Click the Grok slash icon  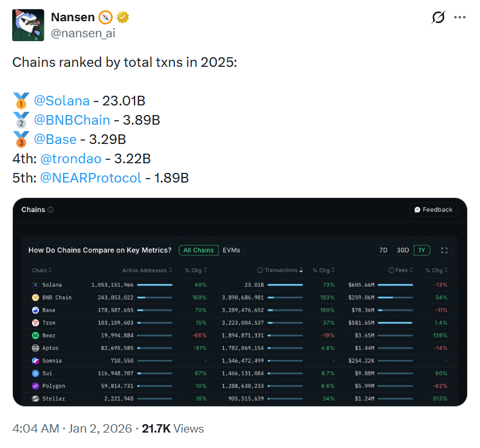pyautogui.click(x=438, y=17)
